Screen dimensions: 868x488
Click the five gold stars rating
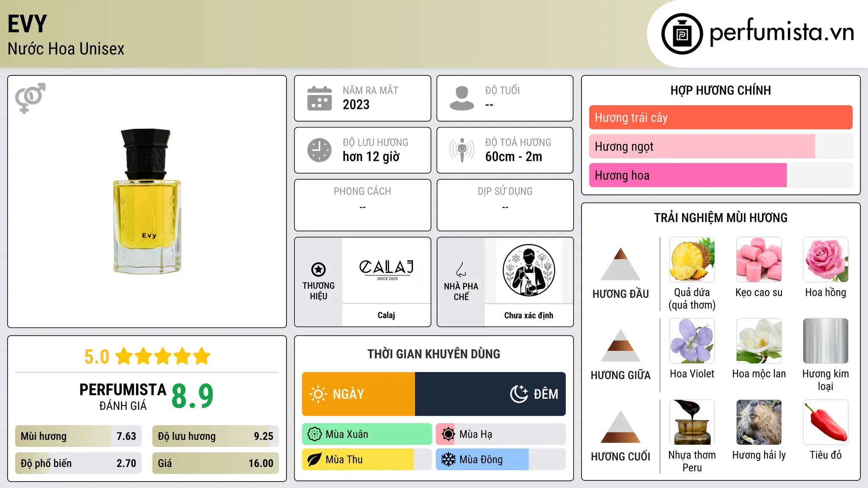click(163, 356)
